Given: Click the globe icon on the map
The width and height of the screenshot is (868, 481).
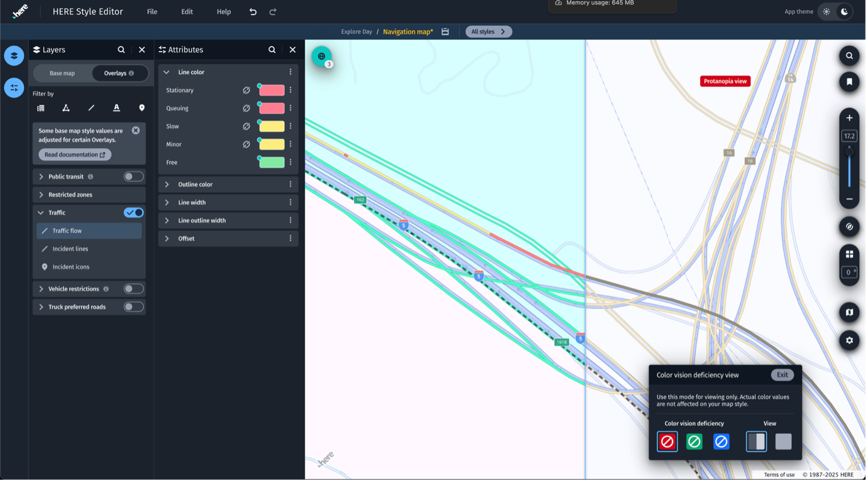Looking at the screenshot, I should point(322,57).
